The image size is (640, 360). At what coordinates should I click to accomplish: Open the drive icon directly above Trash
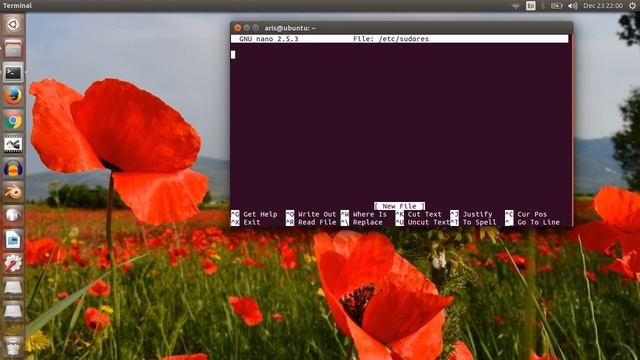[x=13, y=311]
